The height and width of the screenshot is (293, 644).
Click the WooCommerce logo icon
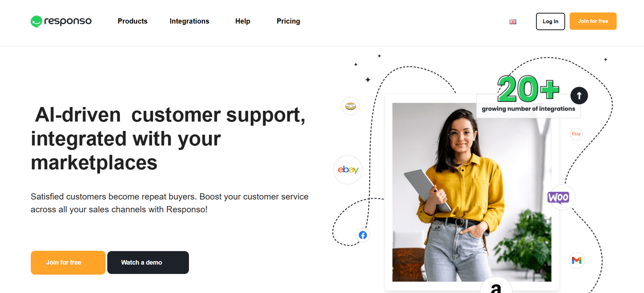tap(558, 197)
